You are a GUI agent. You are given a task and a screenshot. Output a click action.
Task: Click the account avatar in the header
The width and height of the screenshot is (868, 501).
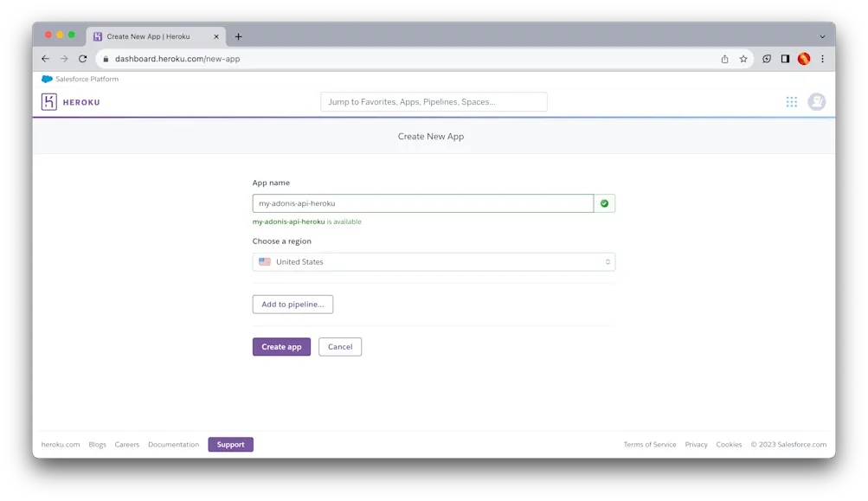click(x=815, y=101)
